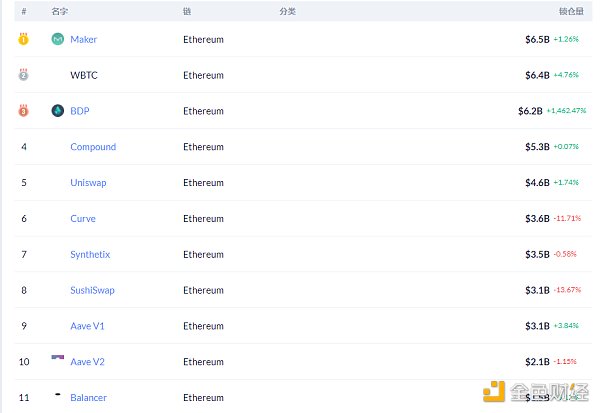The width and height of the screenshot is (600, 413).
Task: Click the Aave V2 logo icon
Action: [x=58, y=359]
